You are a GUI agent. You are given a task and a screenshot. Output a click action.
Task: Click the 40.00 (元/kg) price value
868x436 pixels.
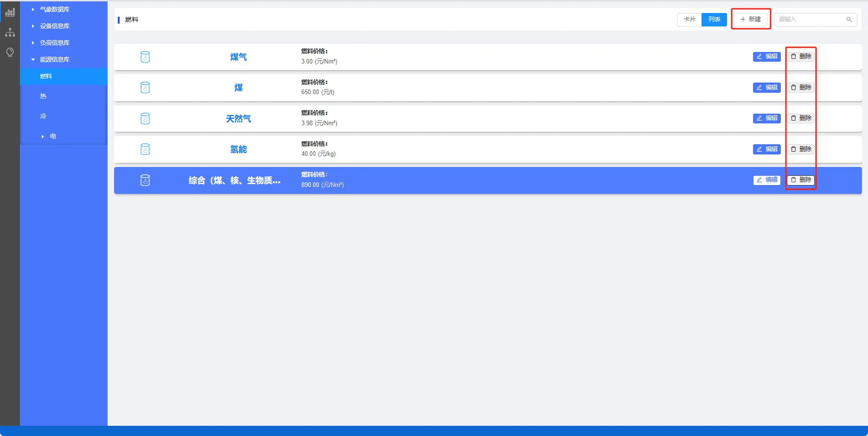[318, 154]
